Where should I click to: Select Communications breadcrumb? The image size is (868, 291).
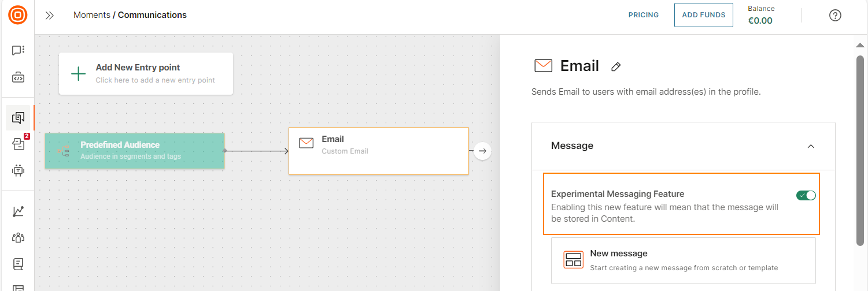pos(152,15)
